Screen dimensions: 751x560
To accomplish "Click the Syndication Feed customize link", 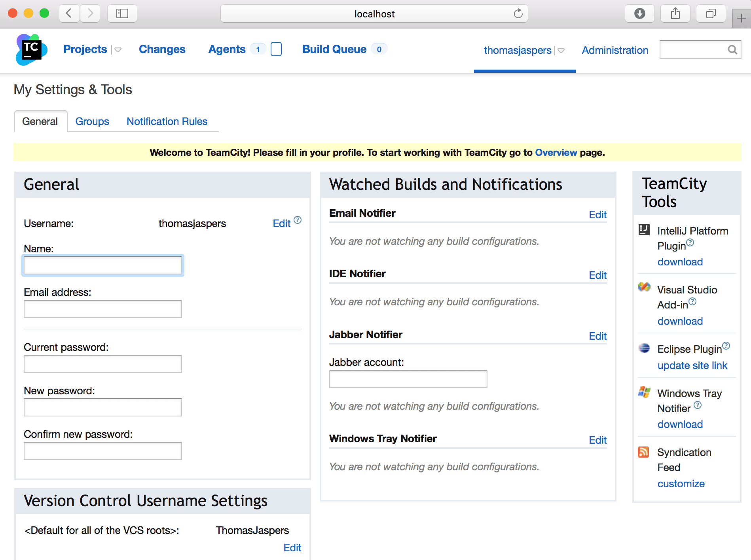I will [681, 484].
